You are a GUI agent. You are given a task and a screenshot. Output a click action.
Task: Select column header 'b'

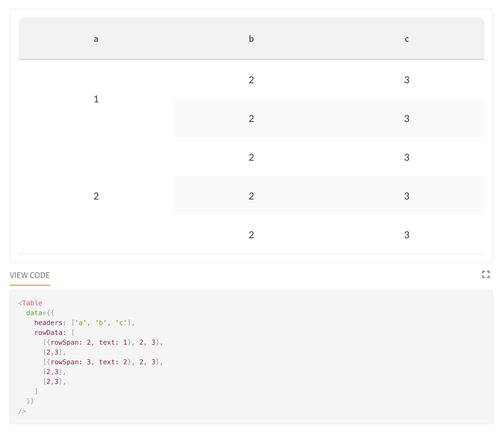coord(251,39)
